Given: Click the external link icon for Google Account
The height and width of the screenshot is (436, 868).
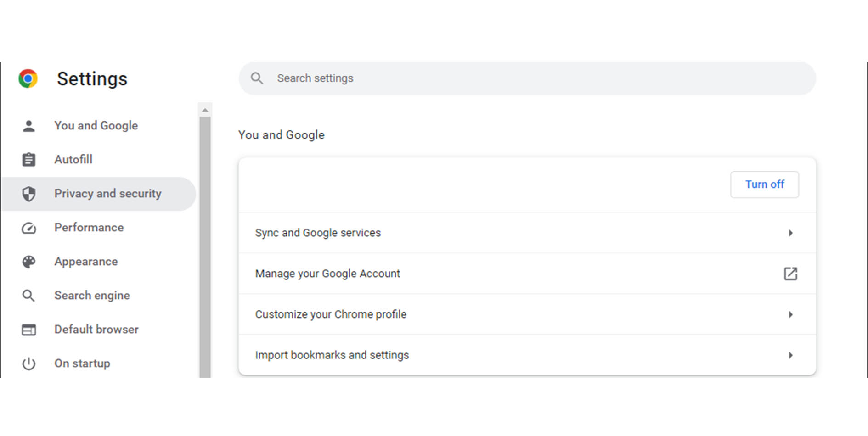Looking at the screenshot, I should click(790, 274).
